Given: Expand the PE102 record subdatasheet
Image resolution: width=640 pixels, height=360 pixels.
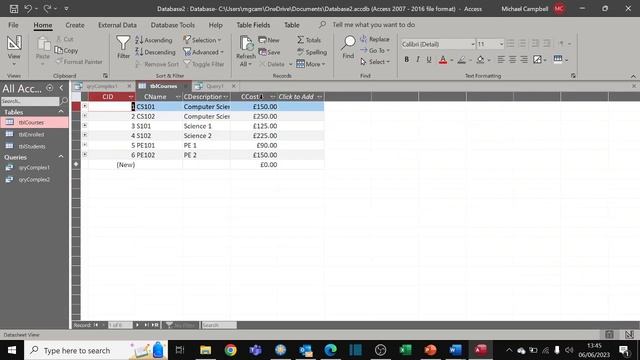Looking at the screenshot, I should [84, 154].
